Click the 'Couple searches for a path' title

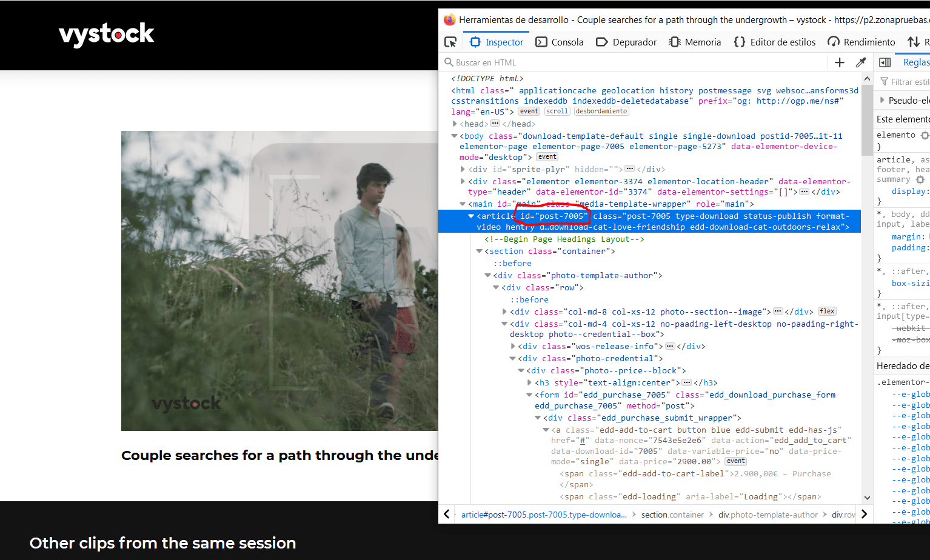point(279,456)
